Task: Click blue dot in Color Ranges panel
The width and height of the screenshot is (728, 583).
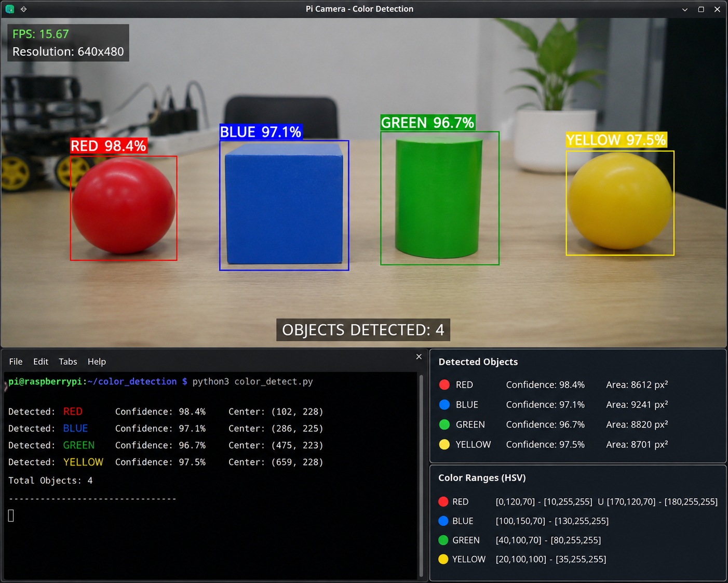Action: pyautogui.click(x=443, y=521)
